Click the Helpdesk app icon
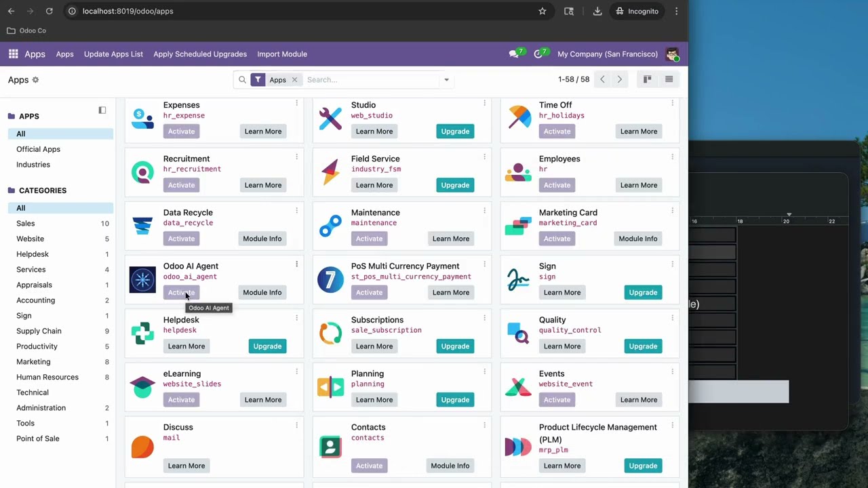868x488 pixels. (x=142, y=333)
